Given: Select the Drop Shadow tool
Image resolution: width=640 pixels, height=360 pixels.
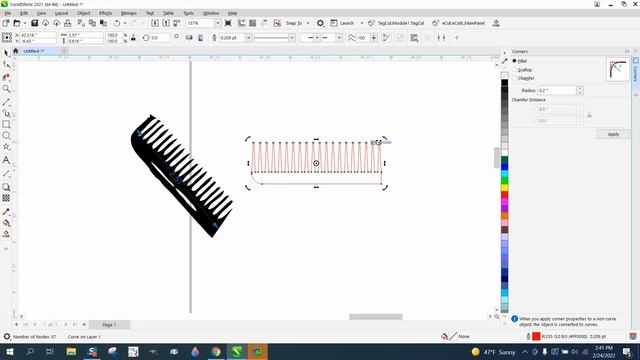Looking at the screenshot, I should coord(6,187).
